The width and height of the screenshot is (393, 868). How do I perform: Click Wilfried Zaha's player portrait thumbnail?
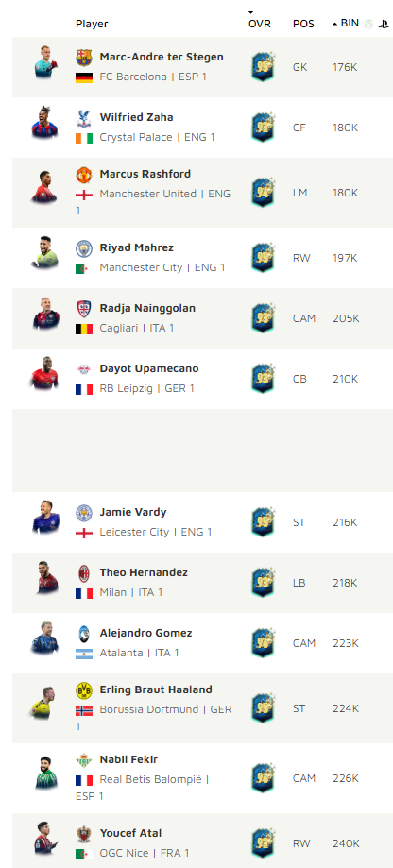(44, 123)
